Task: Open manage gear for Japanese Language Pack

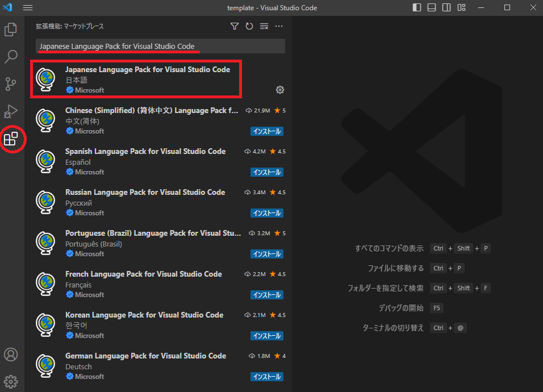Action: pyautogui.click(x=280, y=90)
